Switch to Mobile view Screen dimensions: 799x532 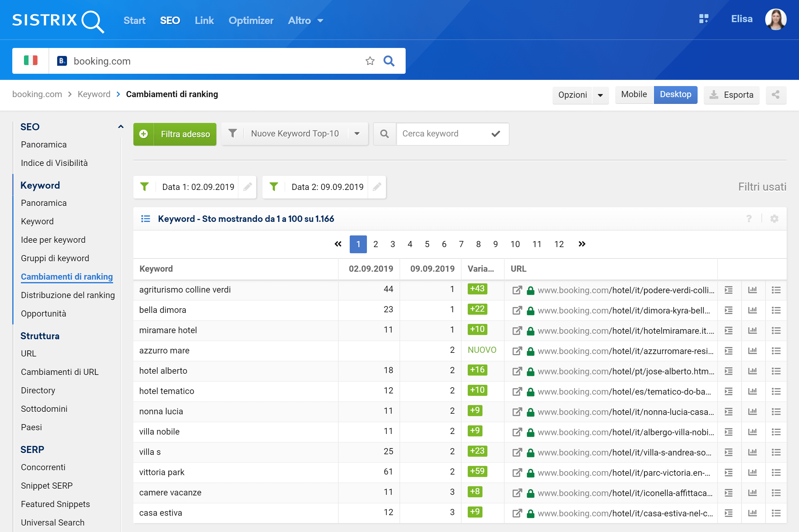(x=634, y=95)
